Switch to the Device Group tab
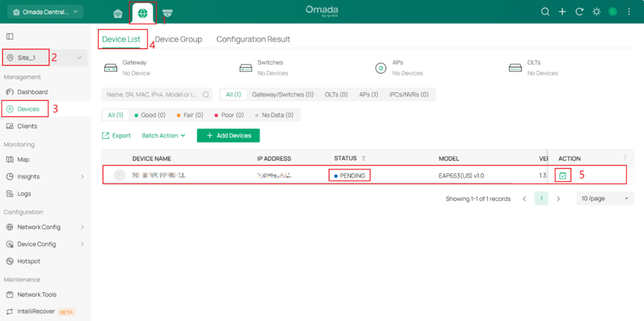 click(178, 39)
